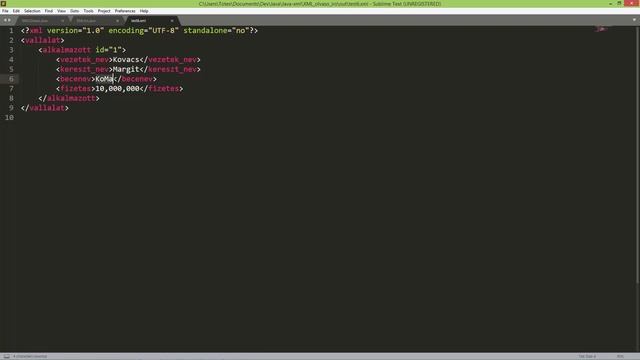This screenshot has height=360, width=640.
Task: Open the Project menu
Action: click(x=104, y=11)
